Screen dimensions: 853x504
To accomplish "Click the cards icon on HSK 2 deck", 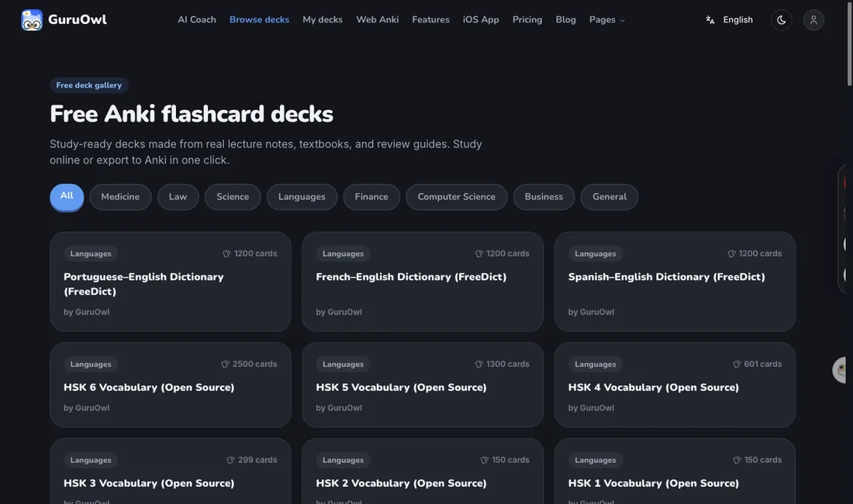I will 484,460.
